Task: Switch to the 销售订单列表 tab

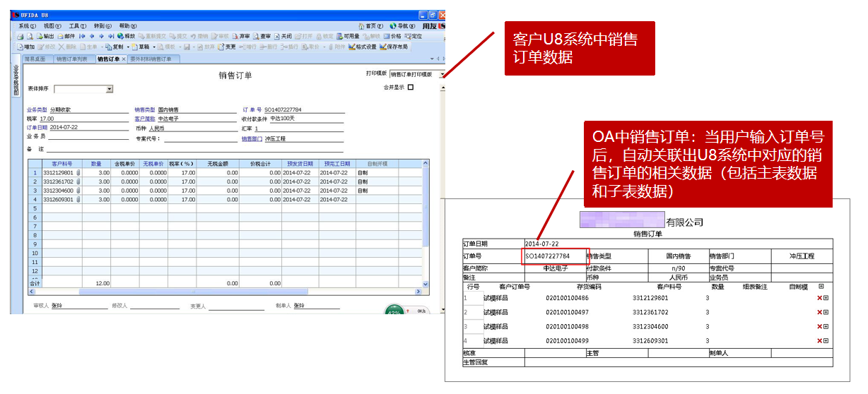Action: click(71, 59)
